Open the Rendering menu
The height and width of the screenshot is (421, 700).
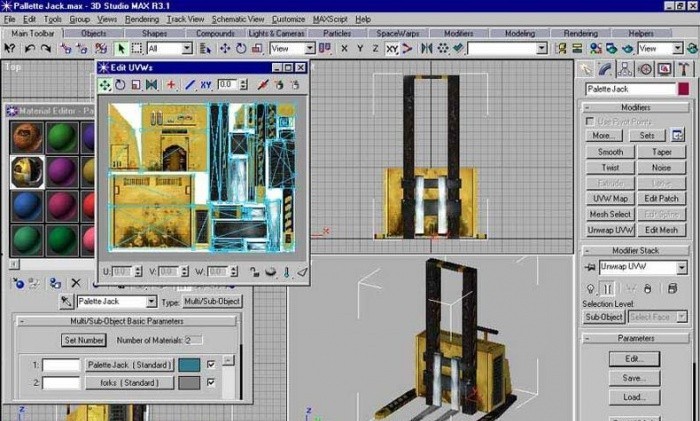tap(142, 19)
